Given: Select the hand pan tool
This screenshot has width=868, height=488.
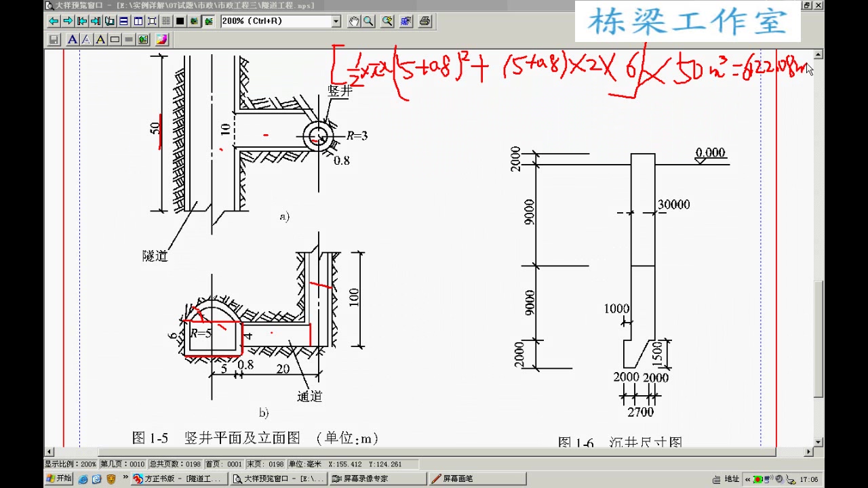Looking at the screenshot, I should 354,21.
